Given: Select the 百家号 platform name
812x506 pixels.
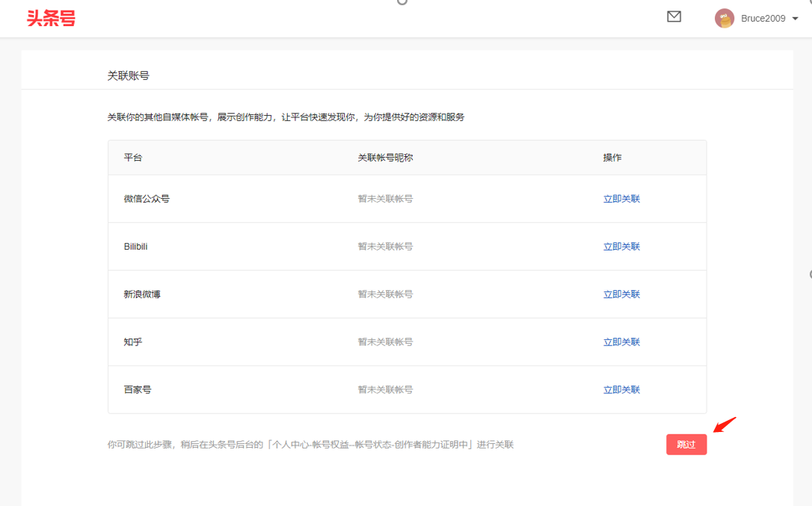Looking at the screenshot, I should coord(138,390).
